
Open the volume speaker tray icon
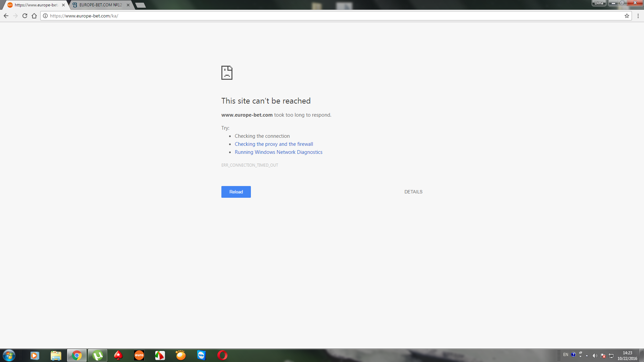point(595,356)
